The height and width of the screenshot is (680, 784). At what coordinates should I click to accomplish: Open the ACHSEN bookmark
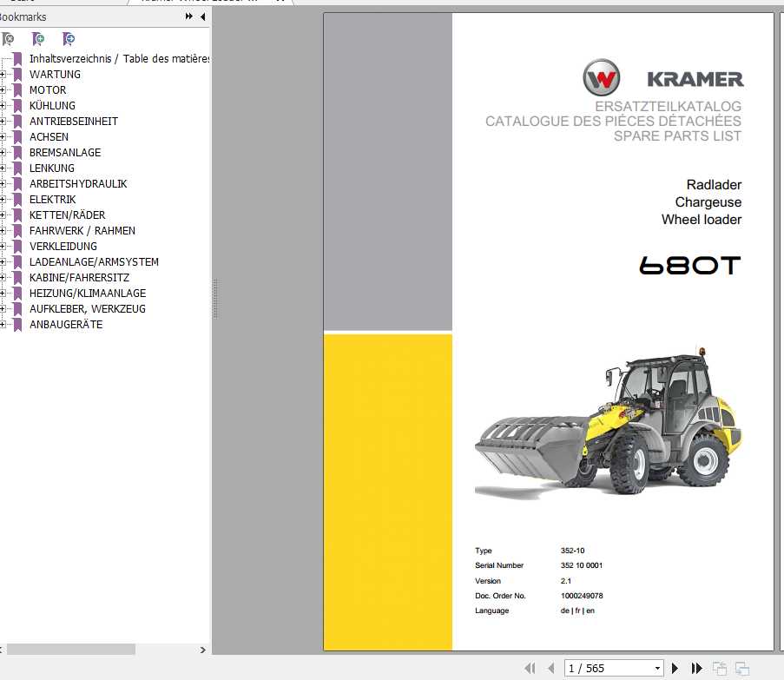click(49, 136)
